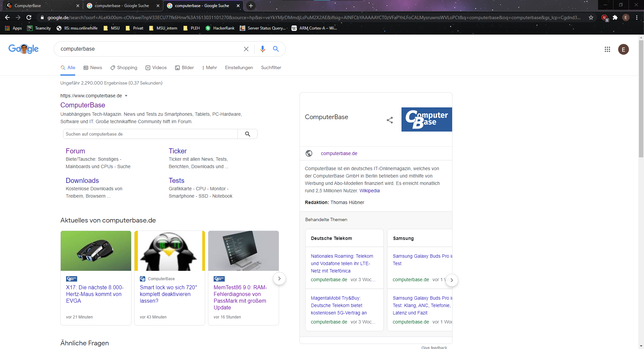
Task: Open the Samsung Galaxy Buds Pro Test link
Action: (x=422, y=260)
